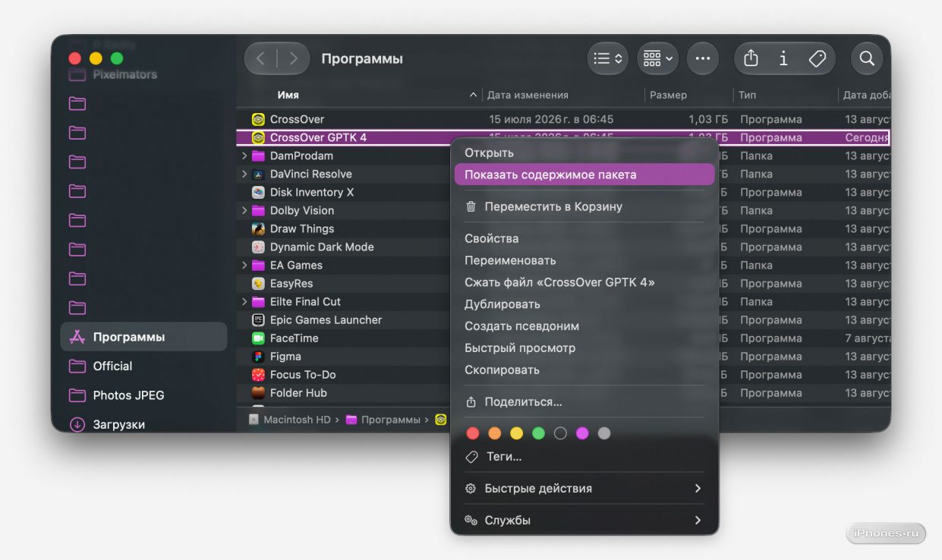The height and width of the screenshot is (560, 942).
Task: Apply the purple tag color
Action: 582,433
